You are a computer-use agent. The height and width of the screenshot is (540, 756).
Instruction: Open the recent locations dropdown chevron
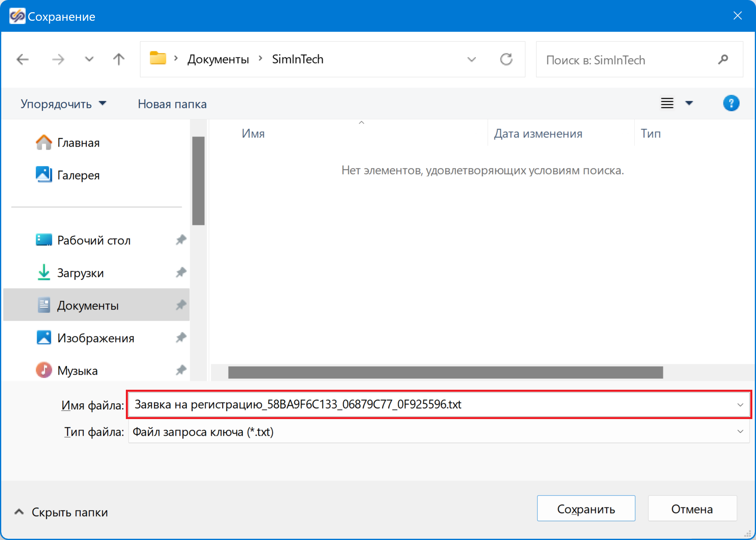pos(89,59)
